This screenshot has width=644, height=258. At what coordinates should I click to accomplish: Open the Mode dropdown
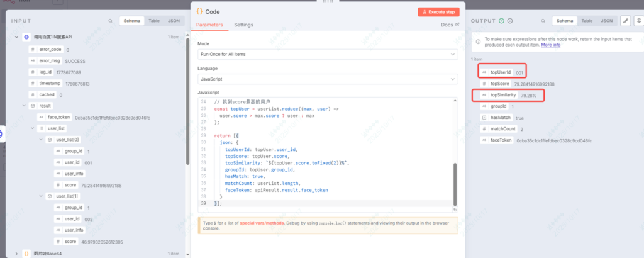(327, 55)
